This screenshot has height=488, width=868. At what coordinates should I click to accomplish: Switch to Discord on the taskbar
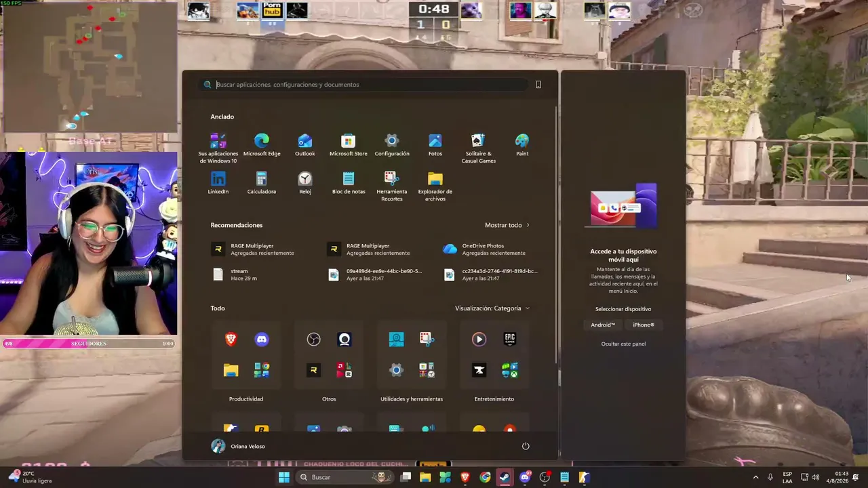pyautogui.click(x=525, y=477)
